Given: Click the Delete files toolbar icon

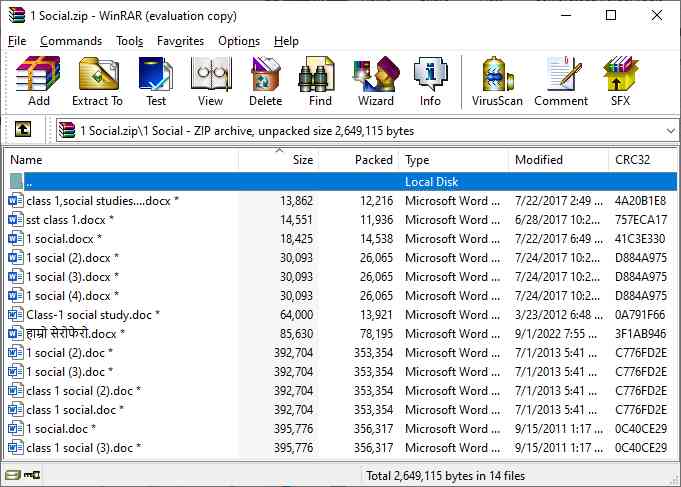Looking at the screenshot, I should (265, 81).
